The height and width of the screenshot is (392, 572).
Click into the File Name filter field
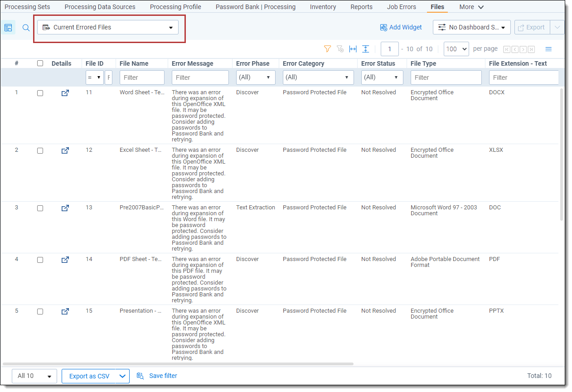pos(142,77)
